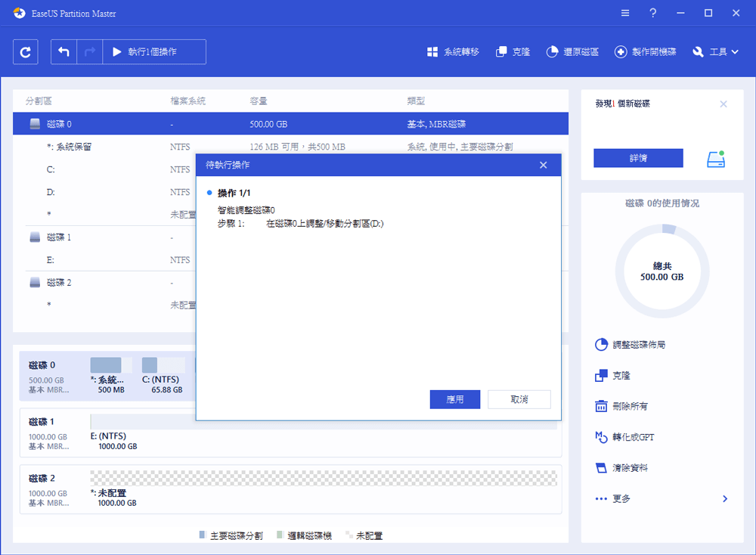Image resolution: width=756 pixels, height=555 pixels.
Task: Click the 主要磁碟分割 legend swatch
Action: (x=203, y=535)
